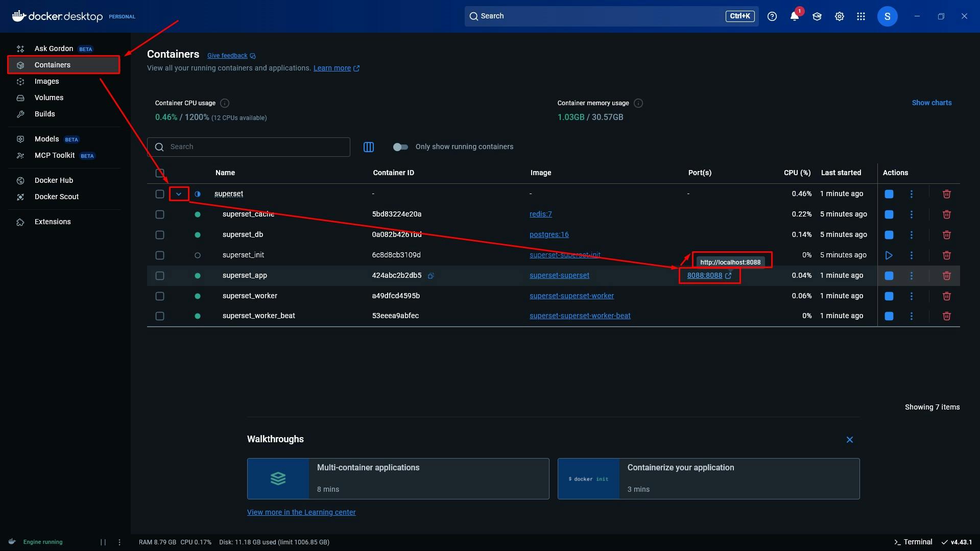The width and height of the screenshot is (980, 551).
Task: Close the Walkthroughs section
Action: [850, 440]
